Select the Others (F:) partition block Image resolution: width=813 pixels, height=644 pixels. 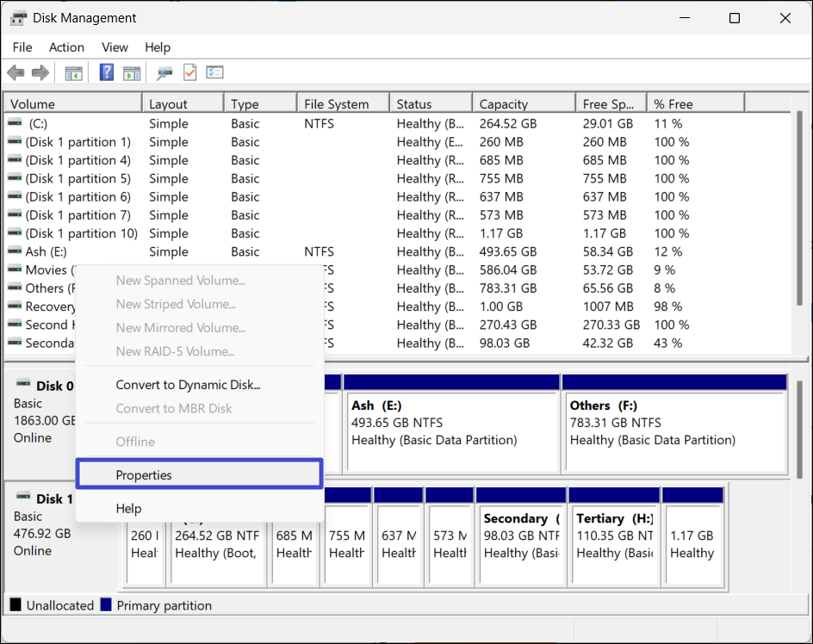[x=673, y=430]
